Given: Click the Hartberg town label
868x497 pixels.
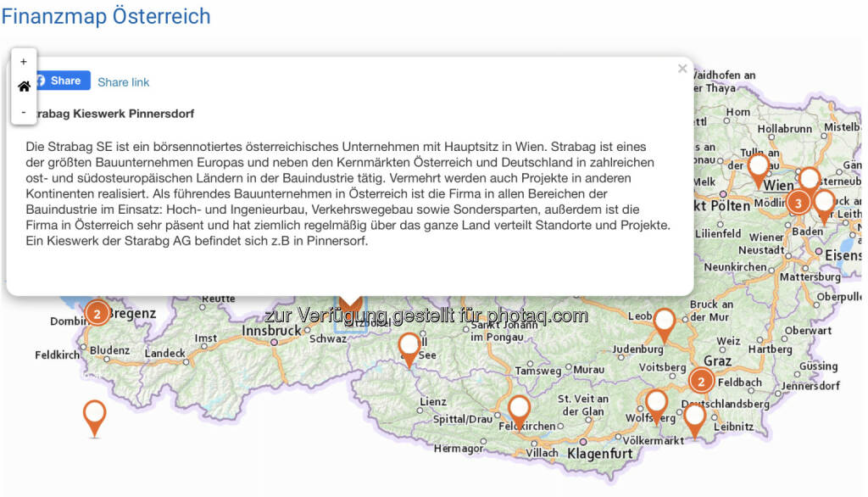Looking at the screenshot, I should pyautogui.click(x=770, y=349).
